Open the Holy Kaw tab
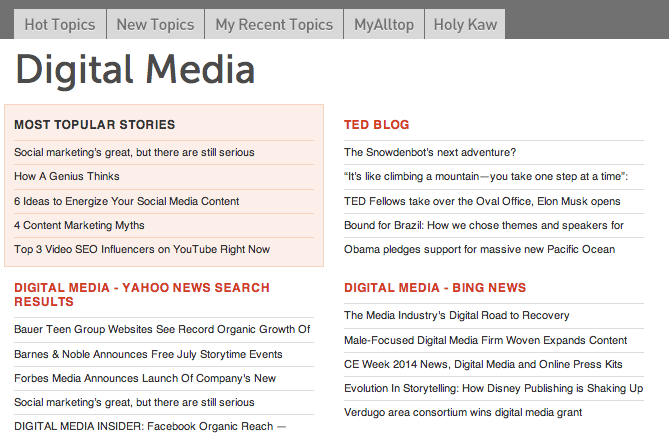Screen dimensions: 669x446 pos(465,24)
